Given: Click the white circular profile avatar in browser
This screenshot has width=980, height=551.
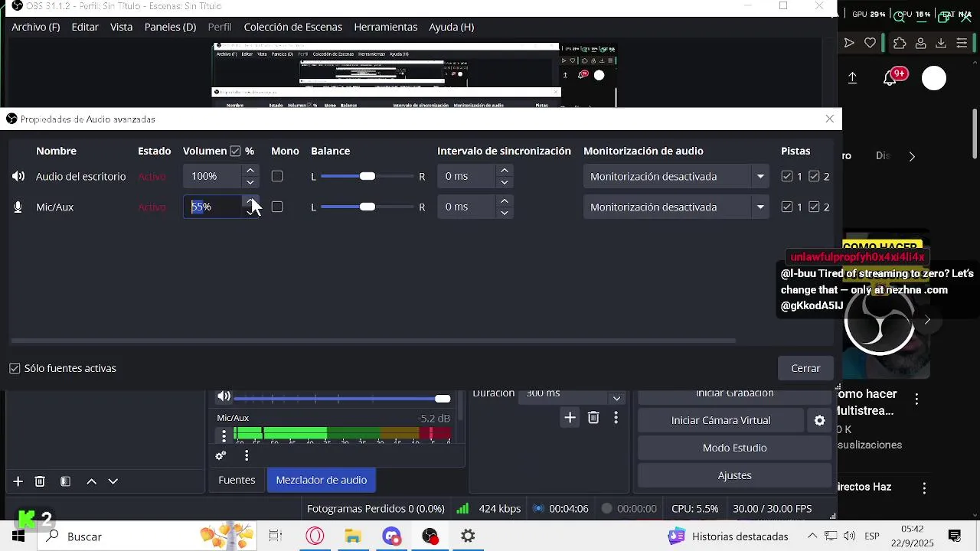Looking at the screenshot, I should tap(934, 78).
